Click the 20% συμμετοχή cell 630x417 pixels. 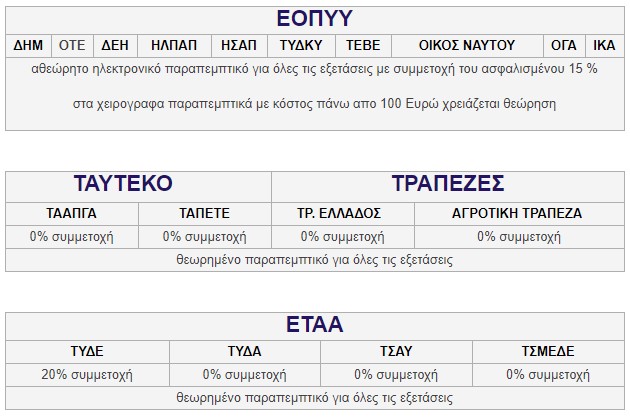pos(87,375)
